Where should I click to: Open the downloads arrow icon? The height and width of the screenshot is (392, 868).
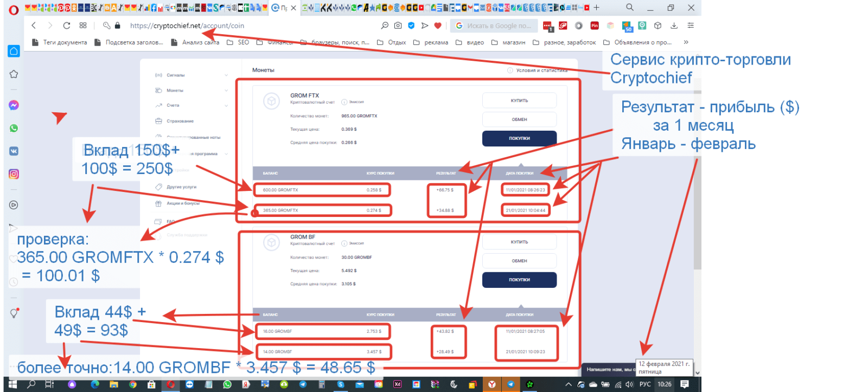[x=674, y=25]
